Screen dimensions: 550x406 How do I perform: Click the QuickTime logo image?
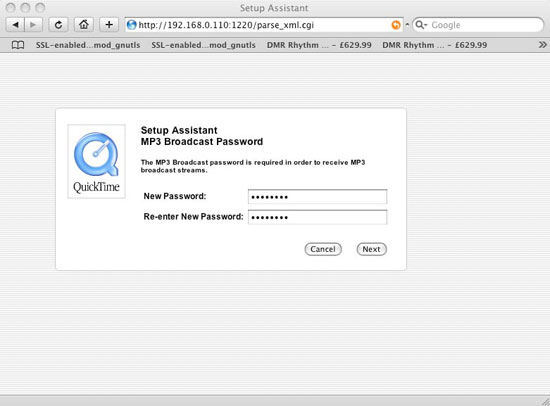click(x=96, y=161)
